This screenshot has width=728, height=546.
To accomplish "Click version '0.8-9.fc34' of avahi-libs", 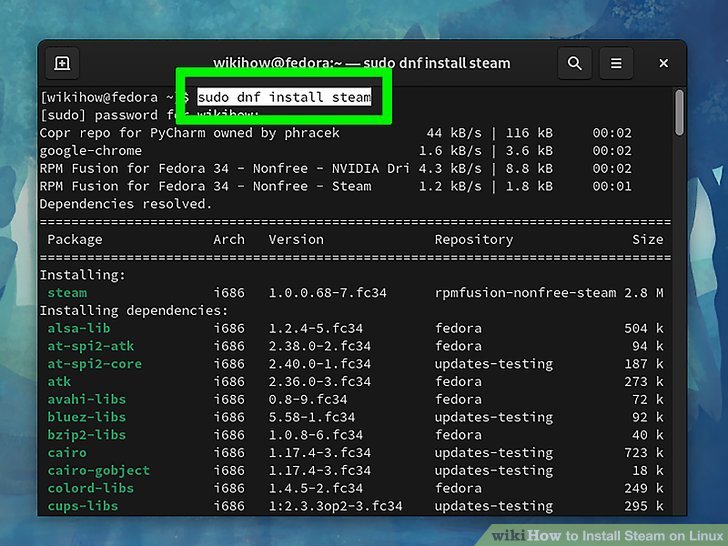I will [x=307, y=399].
